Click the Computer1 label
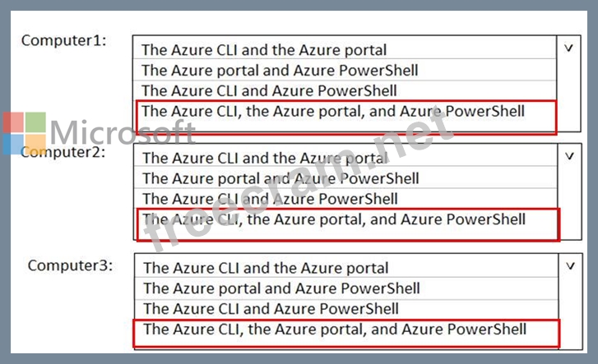The height and width of the screenshot is (364, 598). 63,39
